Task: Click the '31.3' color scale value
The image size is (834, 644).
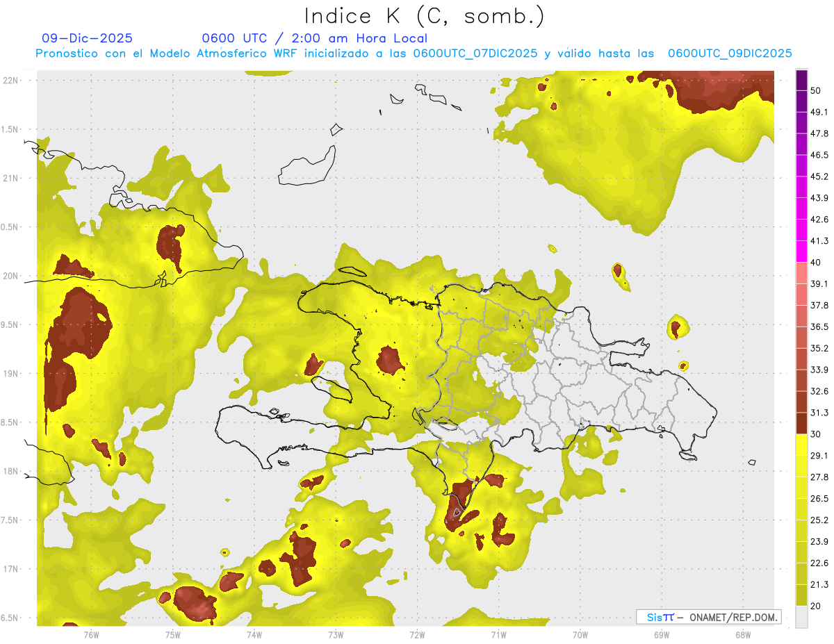Action: coord(819,413)
